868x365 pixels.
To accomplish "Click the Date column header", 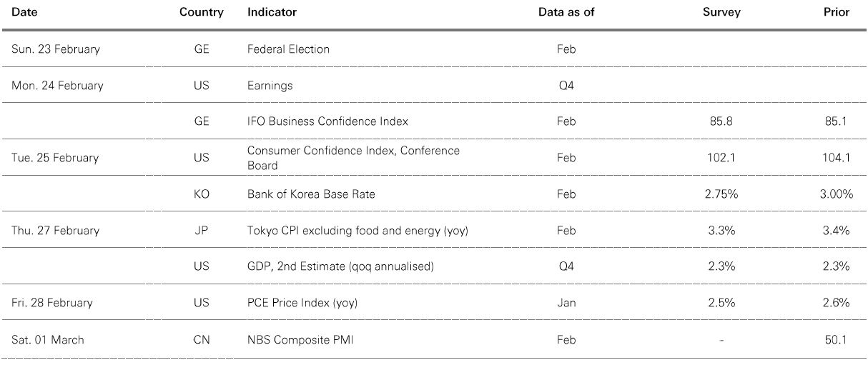I will coord(24,12).
